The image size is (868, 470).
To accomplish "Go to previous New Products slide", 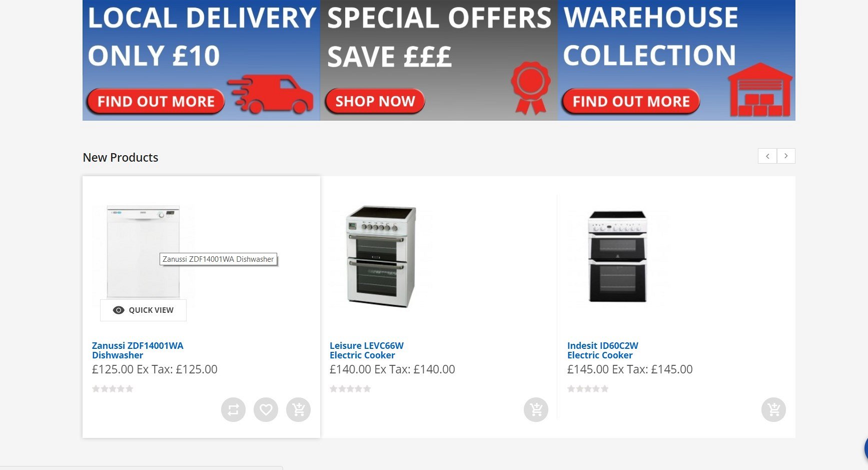I will [767, 156].
